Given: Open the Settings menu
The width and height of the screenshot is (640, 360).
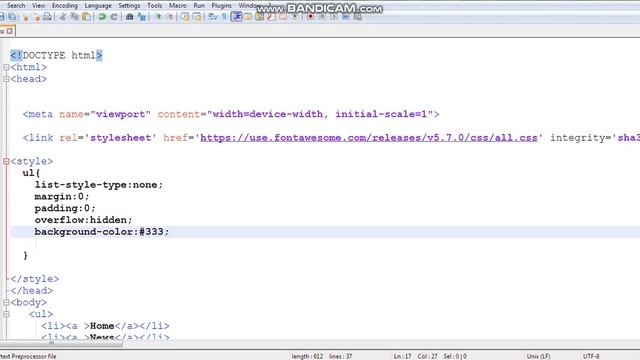Looking at the screenshot, I should tap(129, 5).
